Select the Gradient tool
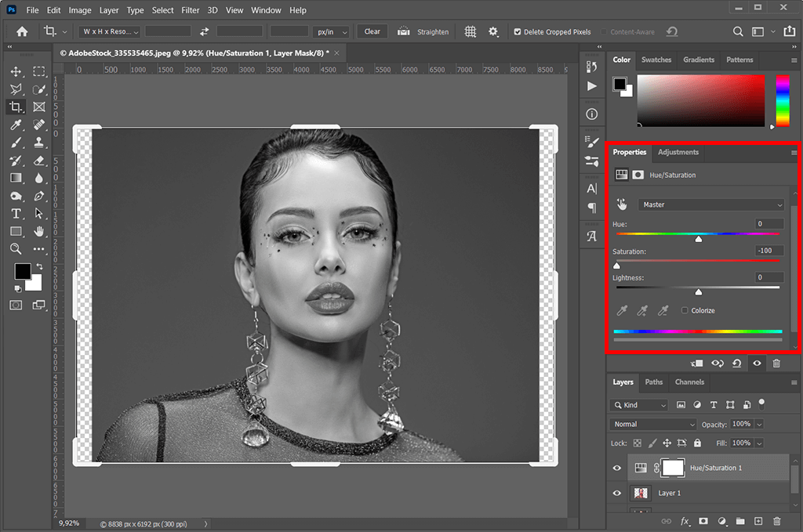This screenshot has height=532, width=803. pyautogui.click(x=16, y=178)
